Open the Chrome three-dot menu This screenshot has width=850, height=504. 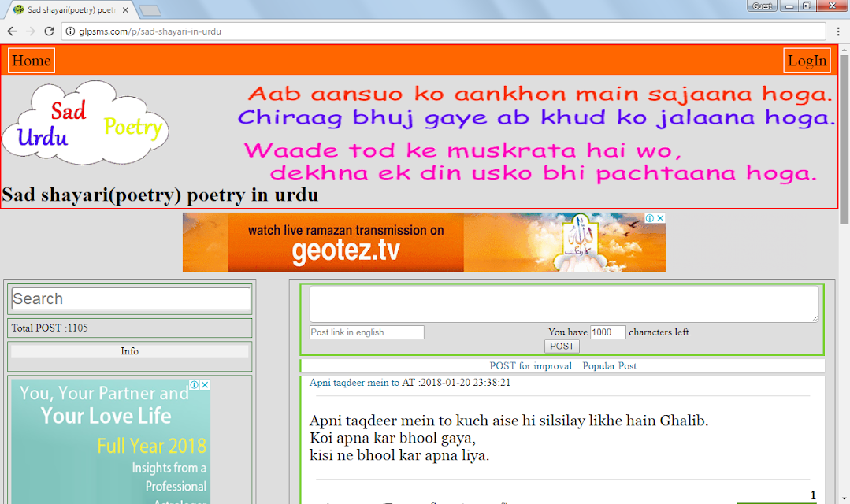[x=838, y=31]
